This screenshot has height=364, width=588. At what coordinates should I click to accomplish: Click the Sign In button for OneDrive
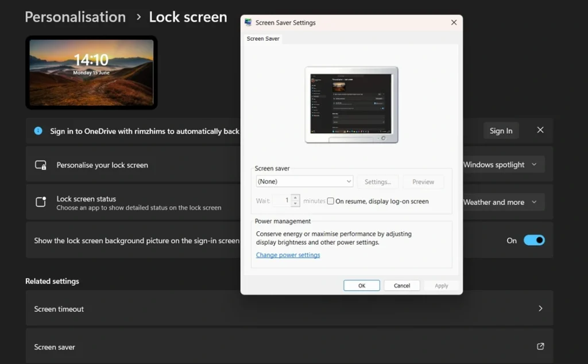(x=501, y=131)
